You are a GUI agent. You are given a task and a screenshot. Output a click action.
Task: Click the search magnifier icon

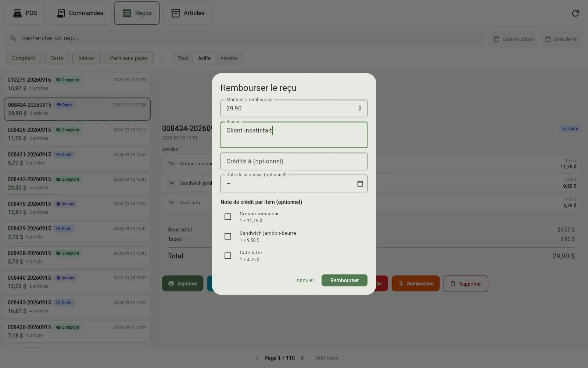point(13,38)
